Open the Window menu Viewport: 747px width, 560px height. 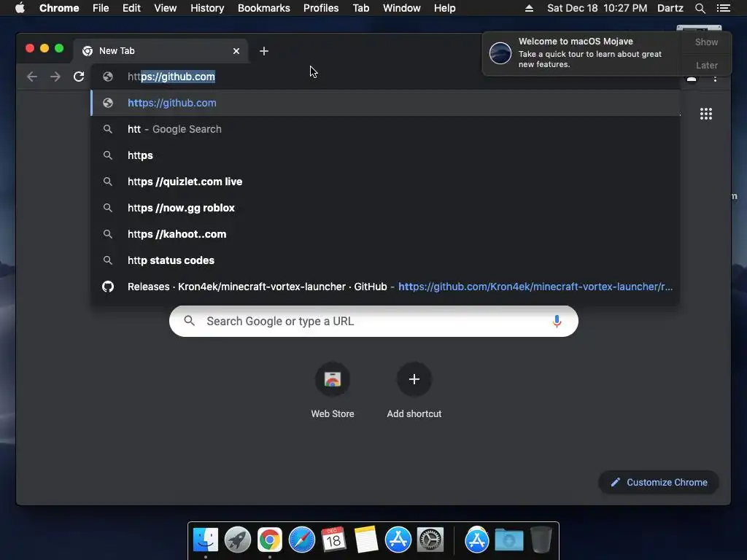[402, 8]
